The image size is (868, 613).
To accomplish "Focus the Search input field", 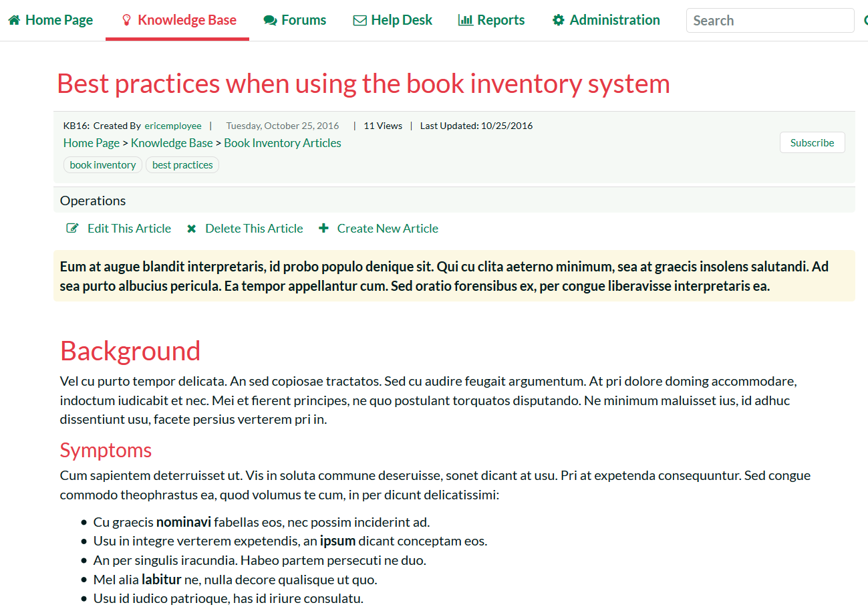I will pos(770,21).
